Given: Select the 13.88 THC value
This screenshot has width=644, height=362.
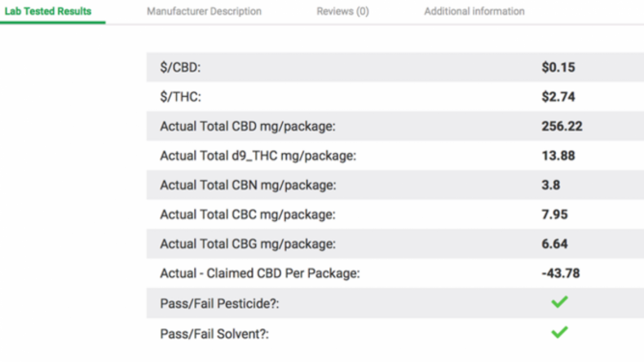Looking at the screenshot, I should pyautogui.click(x=558, y=156).
